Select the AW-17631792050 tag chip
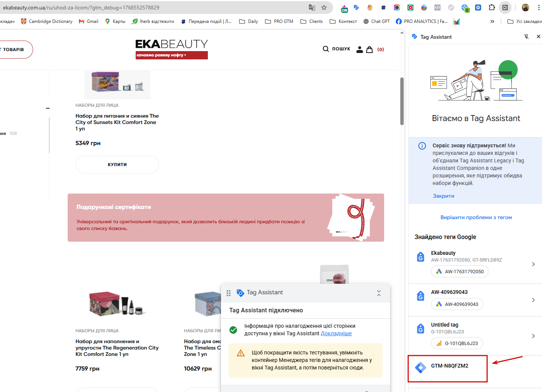This screenshot has width=542, height=392. click(460, 271)
